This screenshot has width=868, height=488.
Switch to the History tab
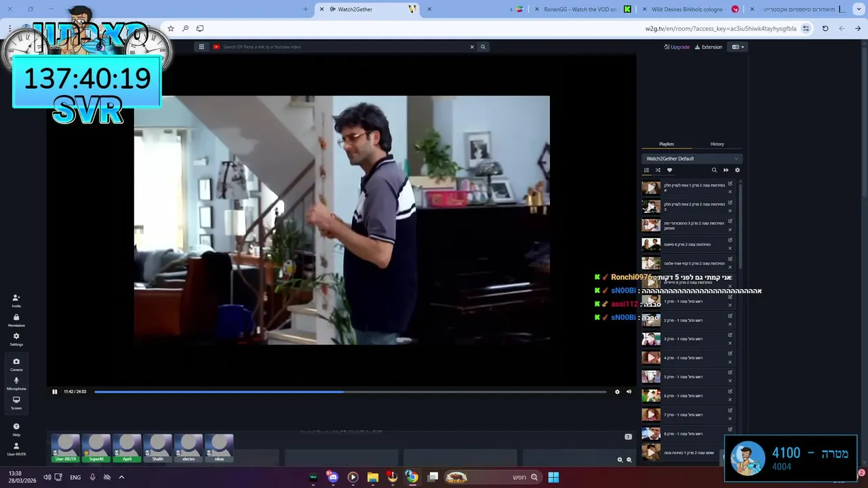pos(717,144)
